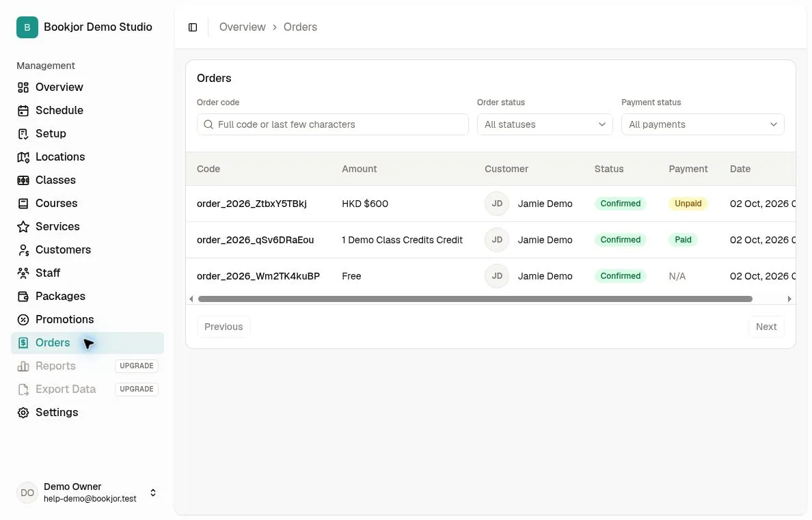
Task: Open the Order status dropdown
Action: coord(545,124)
